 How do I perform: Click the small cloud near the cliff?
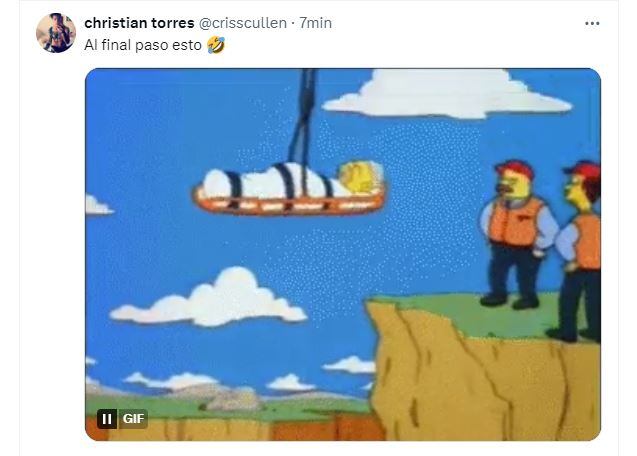pos(350,365)
